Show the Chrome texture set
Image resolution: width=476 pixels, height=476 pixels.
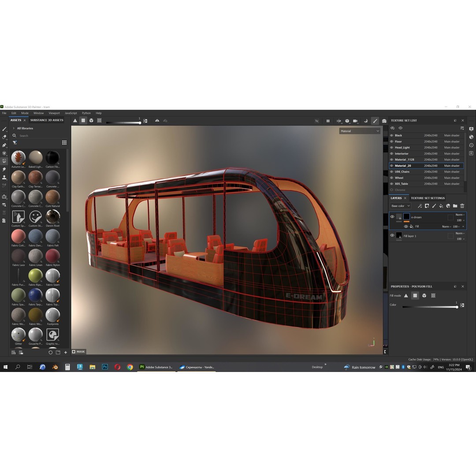(392, 190)
